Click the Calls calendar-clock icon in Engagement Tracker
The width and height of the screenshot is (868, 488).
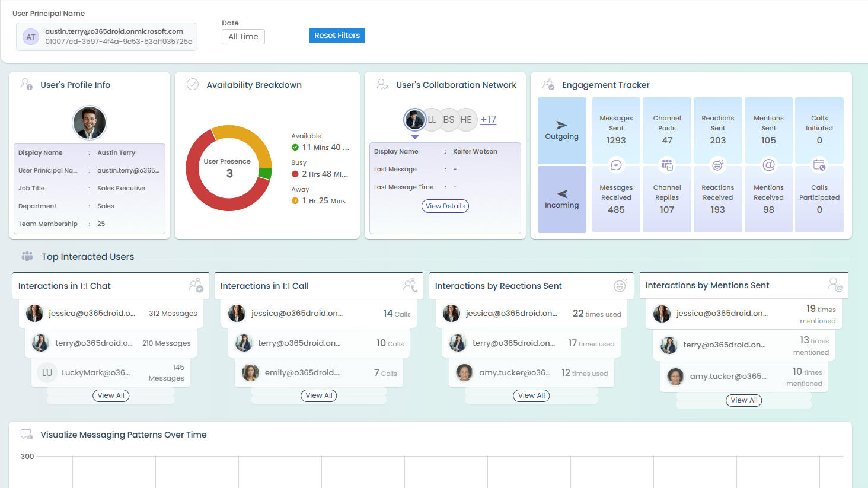click(819, 165)
